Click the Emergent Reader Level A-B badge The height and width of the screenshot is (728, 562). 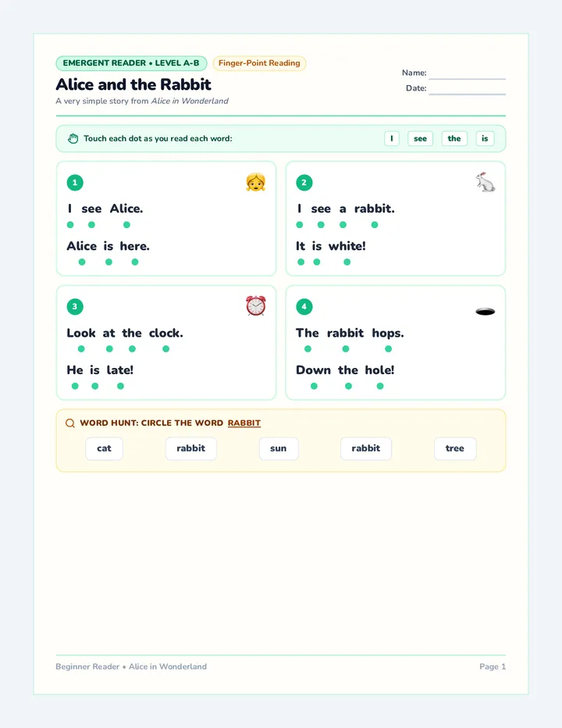(x=131, y=63)
